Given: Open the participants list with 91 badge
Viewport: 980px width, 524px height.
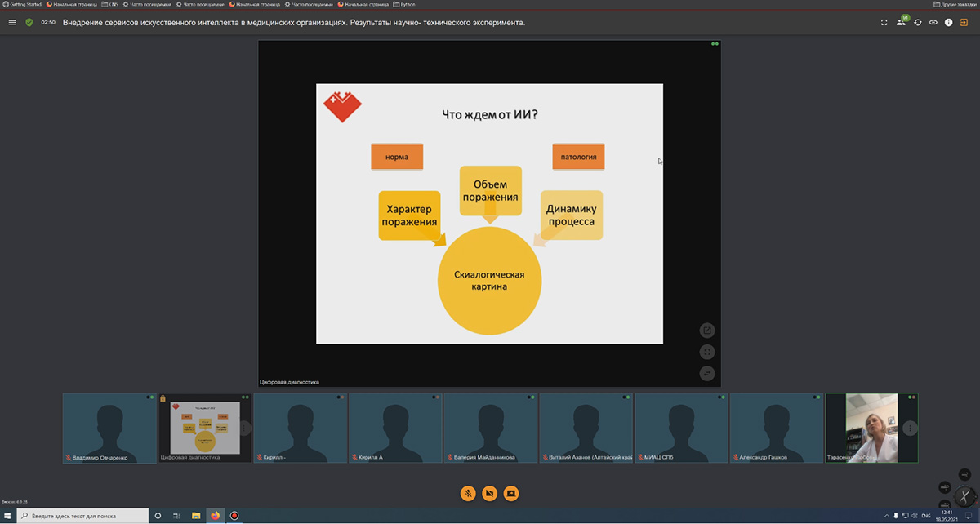Looking at the screenshot, I should coord(902,22).
